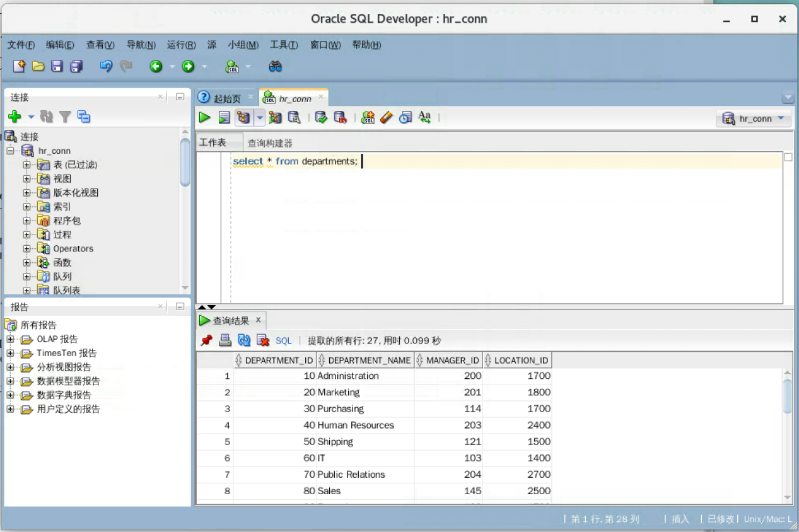Open SQL History with clock icon
This screenshot has width=799, height=532.
point(405,117)
